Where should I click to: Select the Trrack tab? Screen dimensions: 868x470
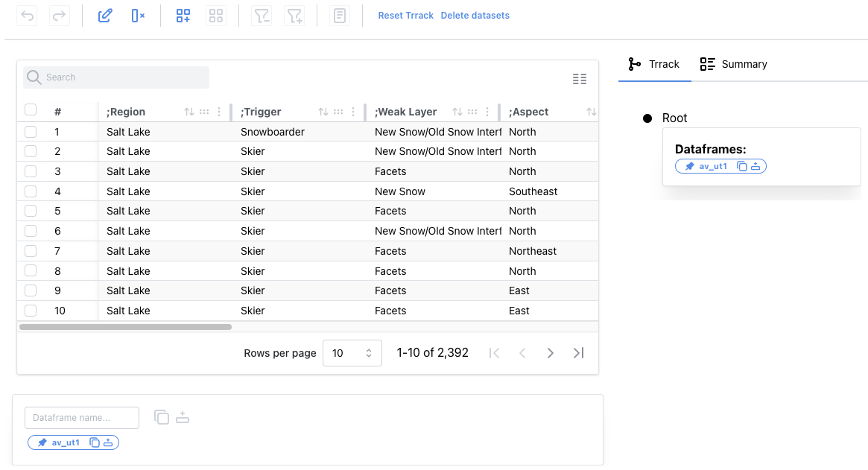click(653, 64)
